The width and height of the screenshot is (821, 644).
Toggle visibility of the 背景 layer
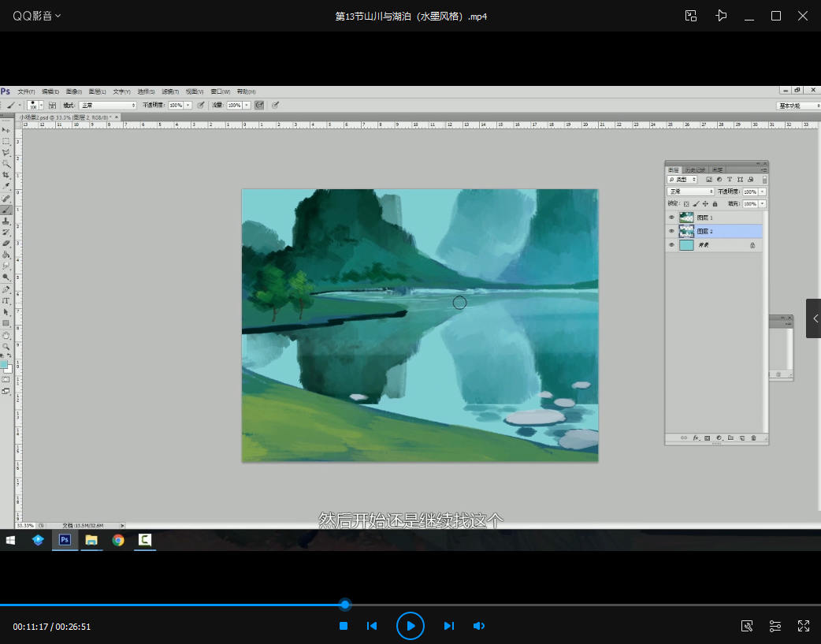[671, 245]
